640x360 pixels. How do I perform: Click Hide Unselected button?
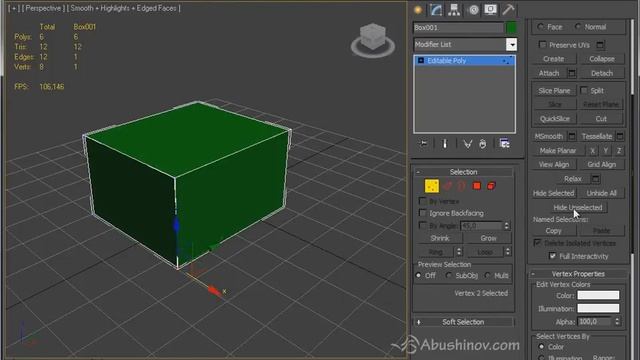click(578, 207)
